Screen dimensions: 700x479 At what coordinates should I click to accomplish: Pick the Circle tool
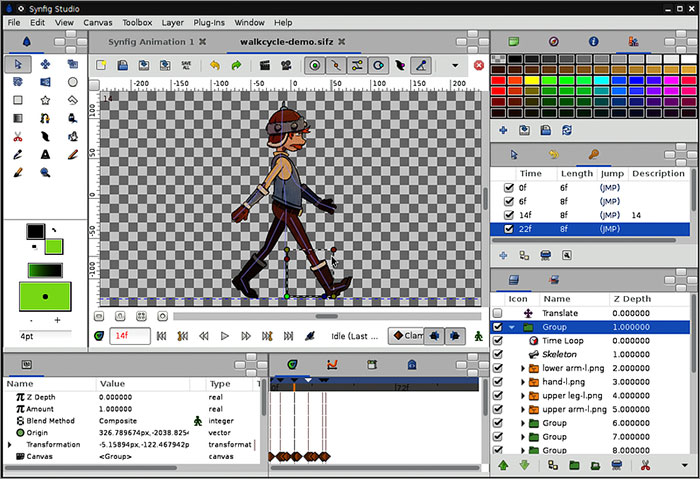coord(73,82)
